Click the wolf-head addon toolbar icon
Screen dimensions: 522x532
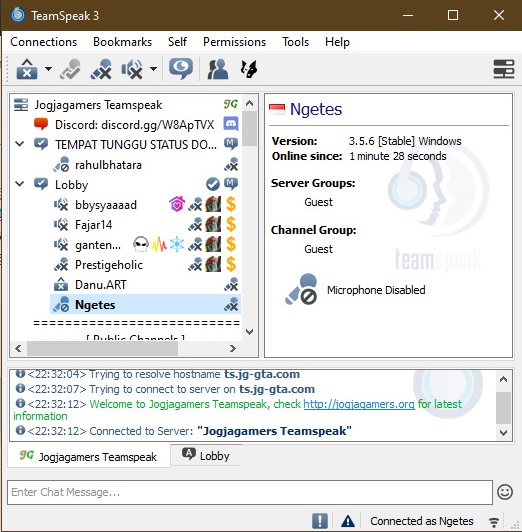coord(249,69)
